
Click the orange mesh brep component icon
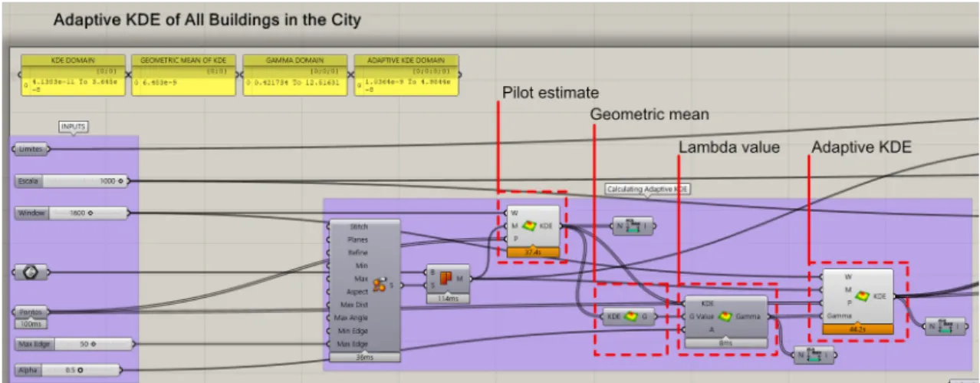446,279
